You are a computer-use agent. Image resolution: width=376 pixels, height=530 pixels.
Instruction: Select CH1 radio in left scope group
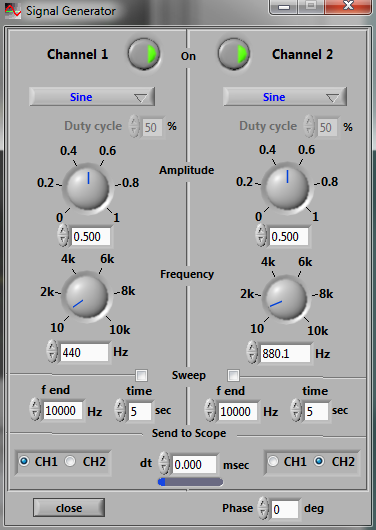click(24, 461)
